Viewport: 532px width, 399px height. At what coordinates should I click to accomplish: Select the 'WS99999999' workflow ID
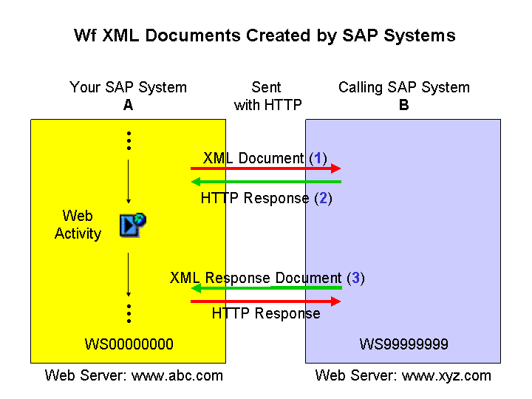pyautogui.click(x=403, y=344)
